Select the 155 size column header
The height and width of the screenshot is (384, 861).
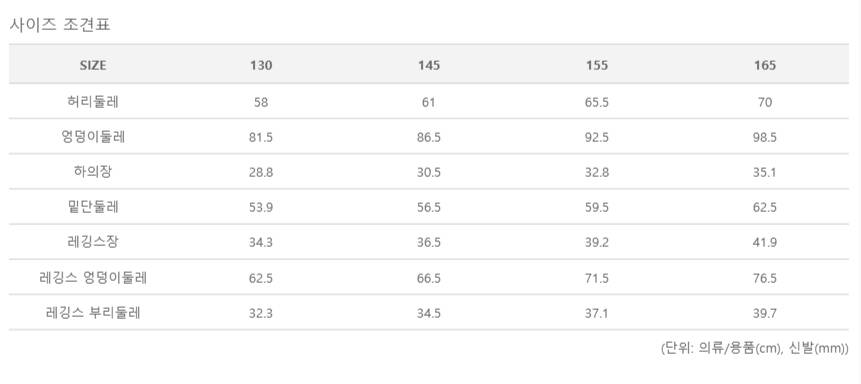click(x=597, y=65)
